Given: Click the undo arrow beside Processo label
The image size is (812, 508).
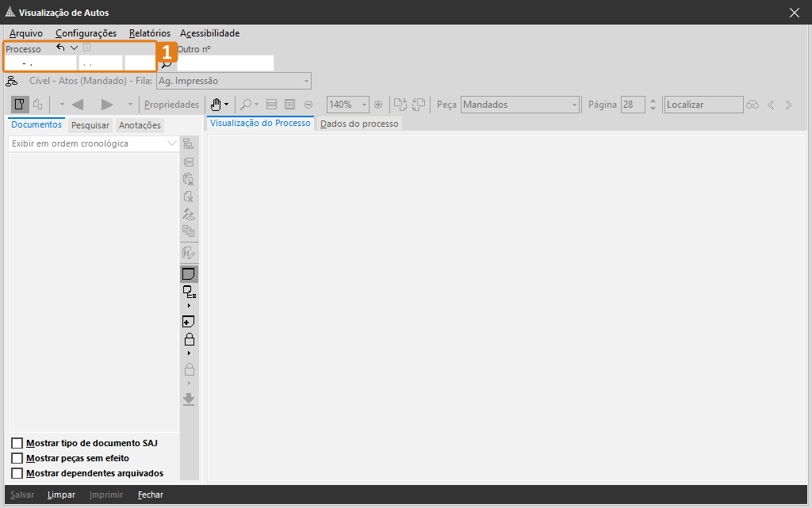Looking at the screenshot, I should pos(60,48).
